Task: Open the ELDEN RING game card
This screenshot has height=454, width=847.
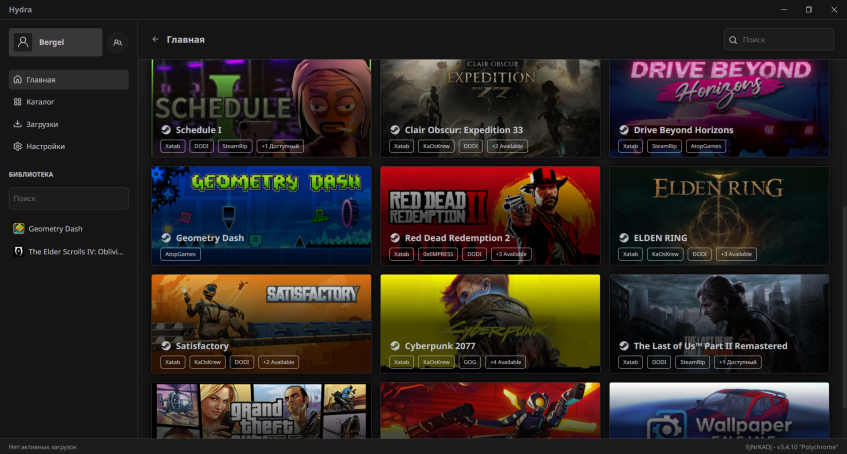Action: pos(720,216)
